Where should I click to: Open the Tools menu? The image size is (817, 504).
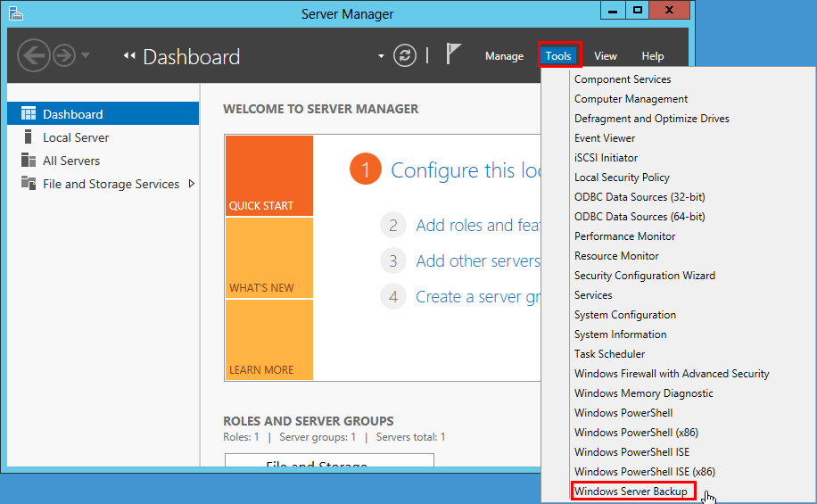click(x=558, y=56)
